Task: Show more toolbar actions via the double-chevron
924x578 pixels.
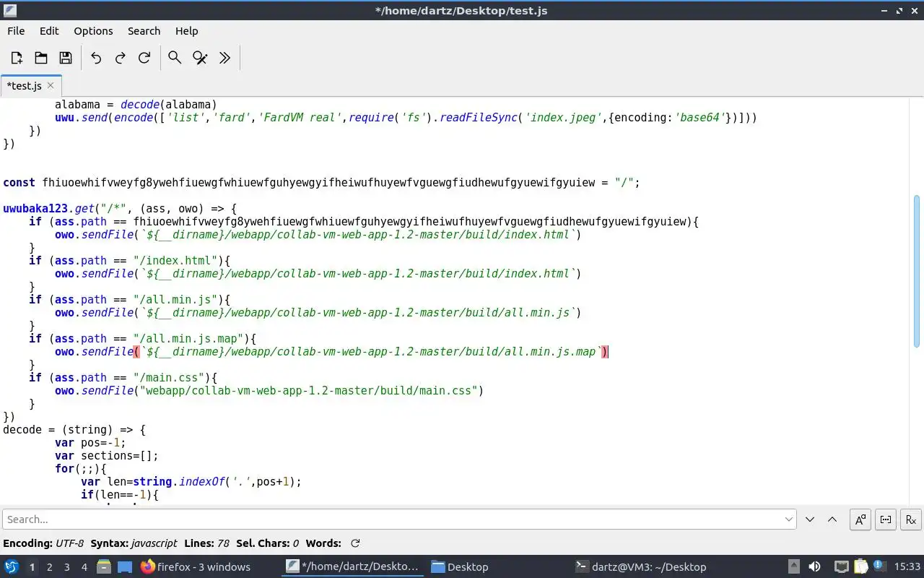Action: tap(225, 58)
